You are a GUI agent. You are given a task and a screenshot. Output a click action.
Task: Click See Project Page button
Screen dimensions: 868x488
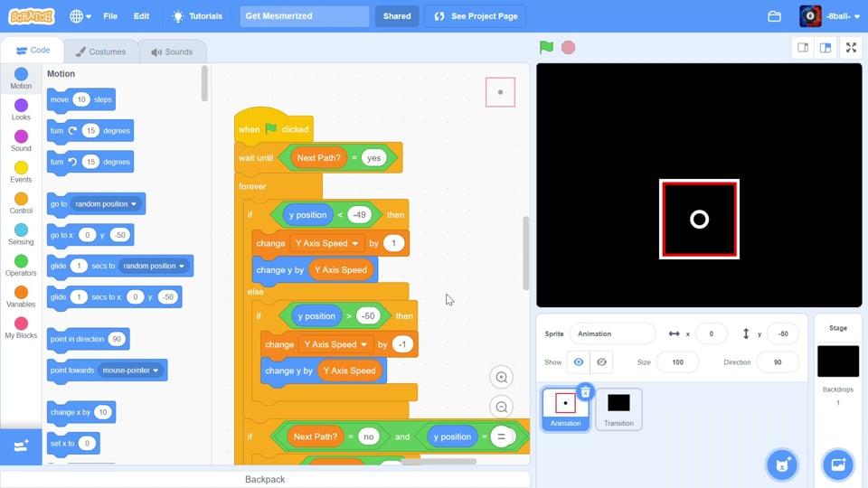point(476,16)
